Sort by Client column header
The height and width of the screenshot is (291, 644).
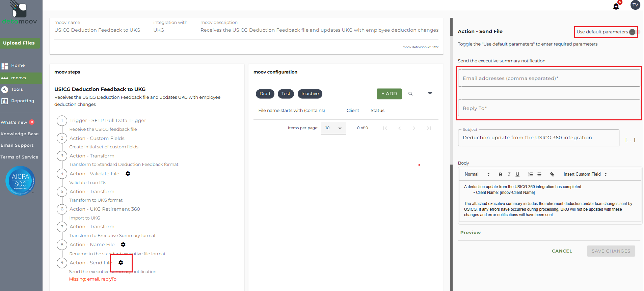pyautogui.click(x=353, y=111)
